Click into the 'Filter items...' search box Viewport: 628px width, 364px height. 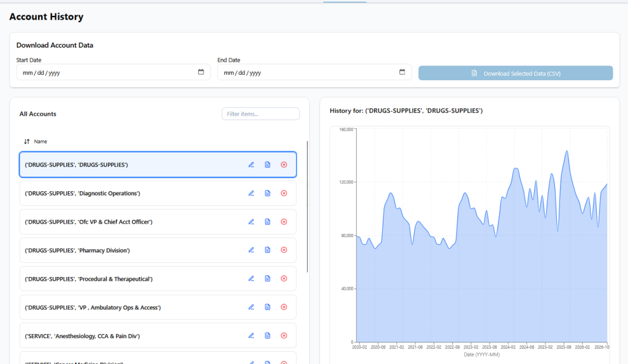260,114
